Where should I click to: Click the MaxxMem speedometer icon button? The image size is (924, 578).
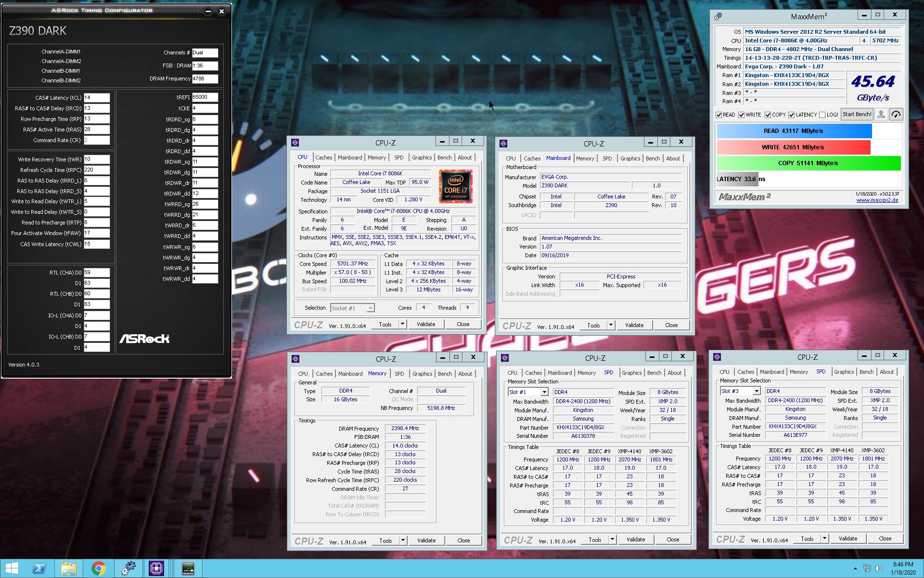click(x=896, y=114)
